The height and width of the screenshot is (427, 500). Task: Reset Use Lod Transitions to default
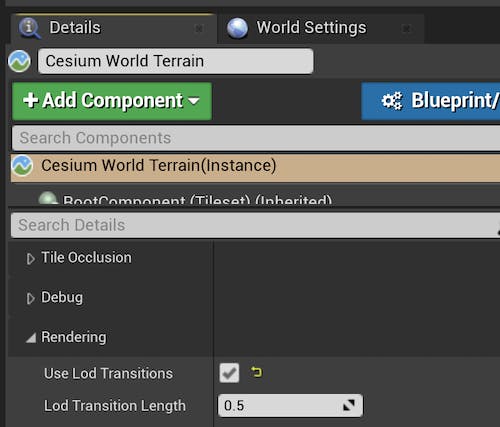point(256,372)
